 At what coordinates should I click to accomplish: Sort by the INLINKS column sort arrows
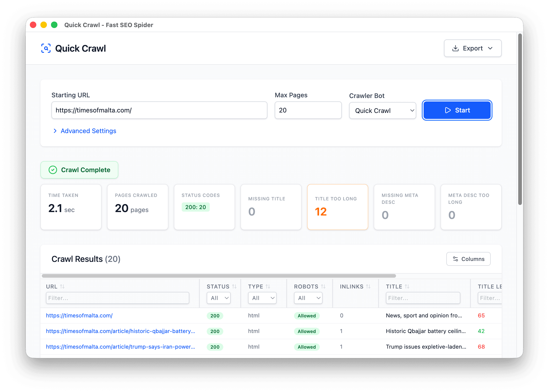tap(368, 286)
